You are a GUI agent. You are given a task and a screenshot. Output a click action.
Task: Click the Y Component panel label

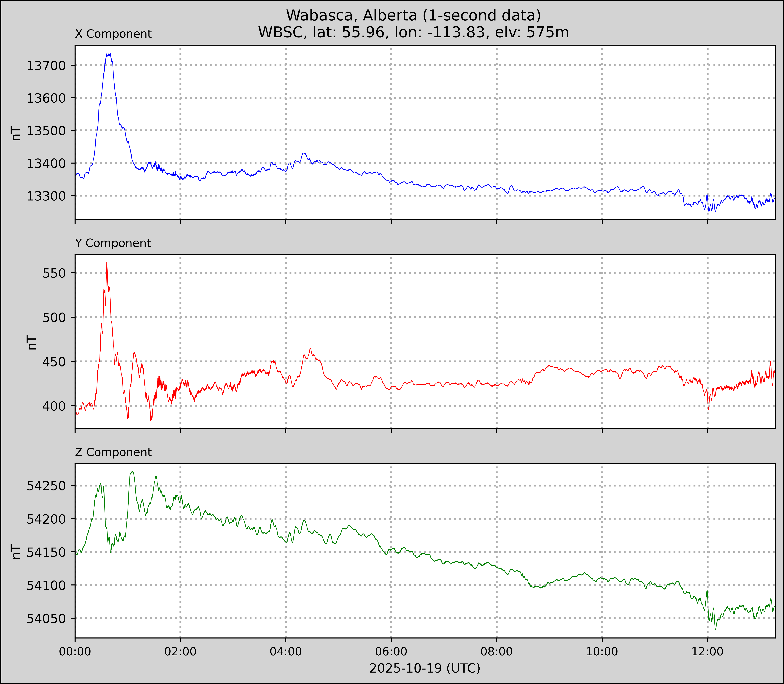pyautogui.click(x=113, y=243)
